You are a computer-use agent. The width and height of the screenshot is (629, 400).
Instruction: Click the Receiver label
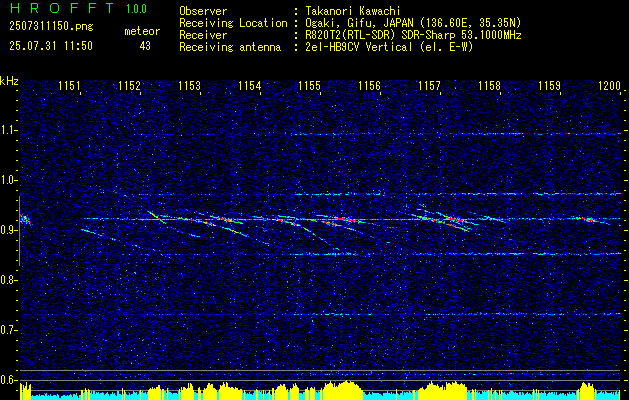pyautogui.click(x=203, y=35)
